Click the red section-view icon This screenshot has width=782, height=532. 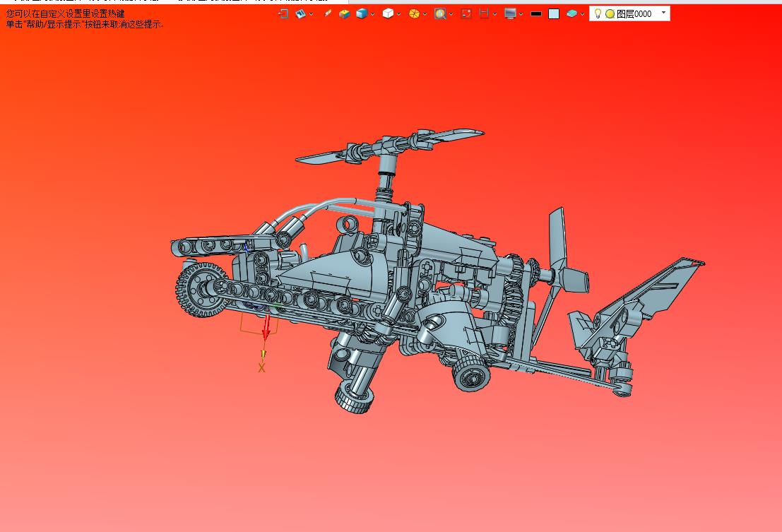coord(484,14)
